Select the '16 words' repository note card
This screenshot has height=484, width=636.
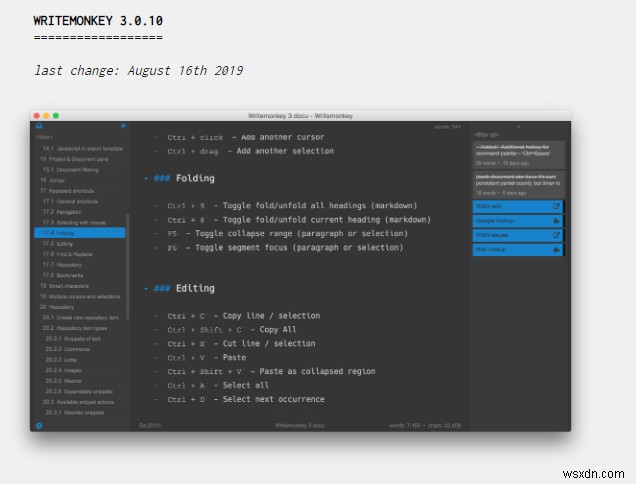pos(518,185)
